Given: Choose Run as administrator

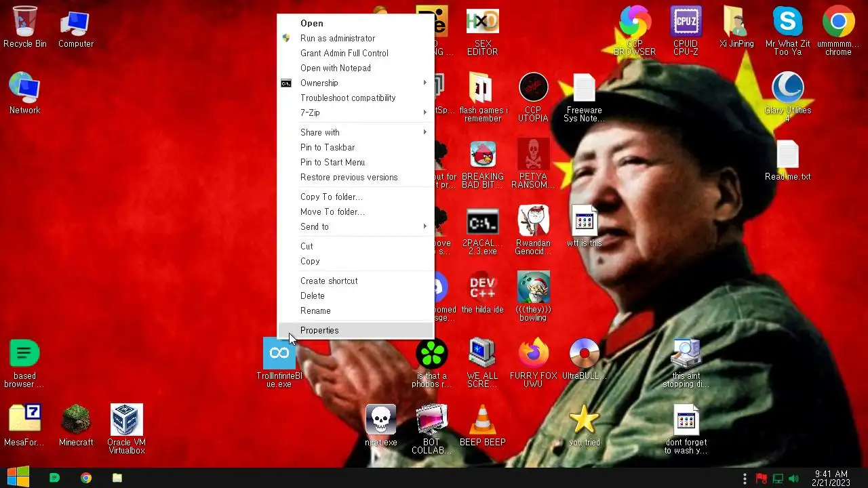Looking at the screenshot, I should (x=355, y=38).
